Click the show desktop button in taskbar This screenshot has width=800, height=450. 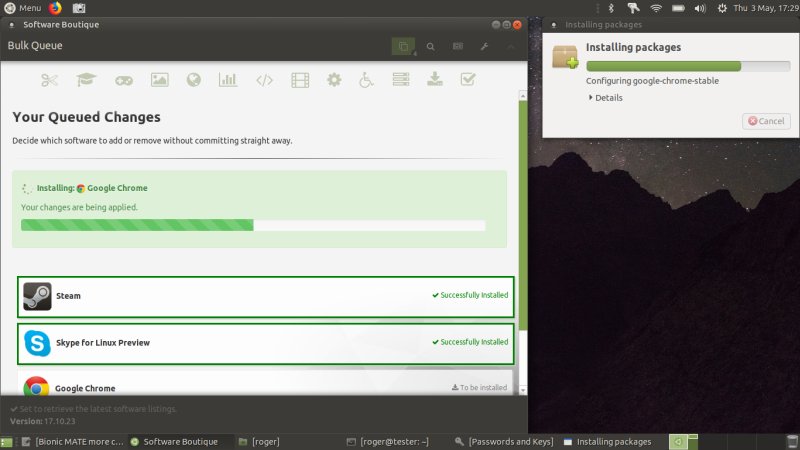point(6,442)
